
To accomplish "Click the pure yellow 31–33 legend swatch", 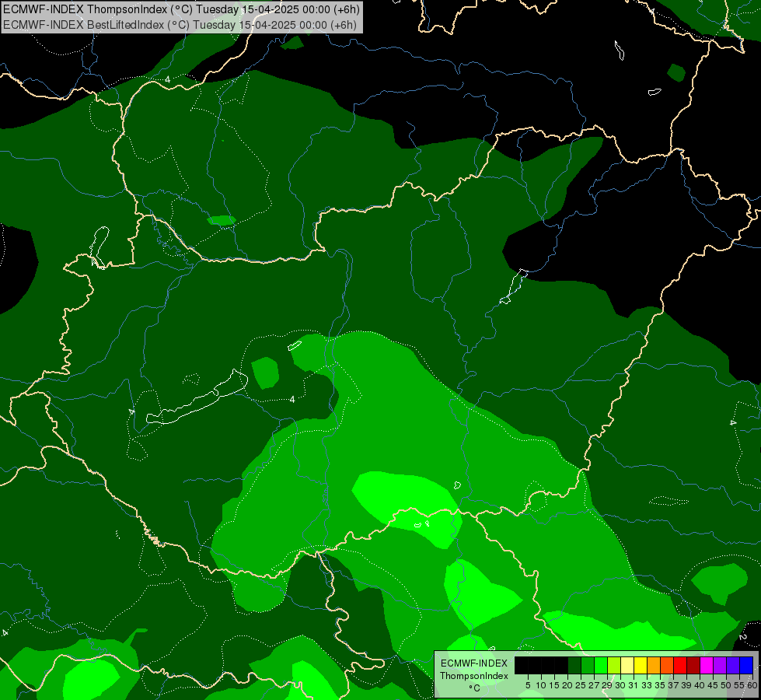I will click(x=641, y=665).
